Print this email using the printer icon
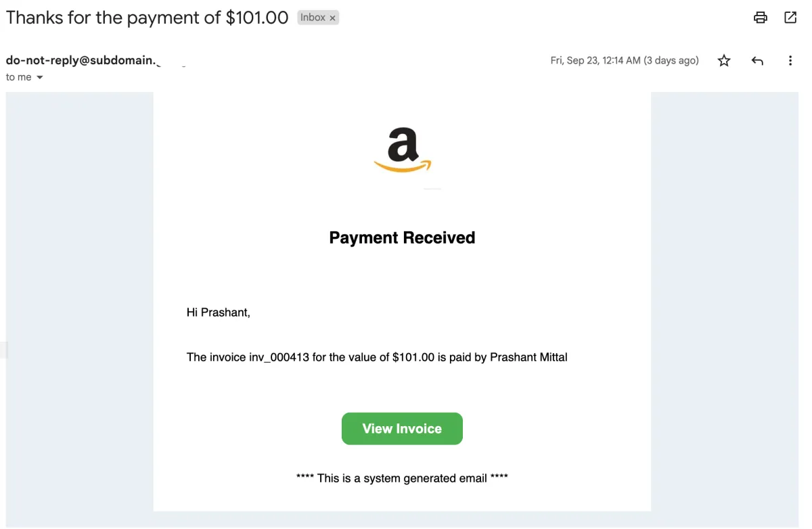Image resolution: width=812 pixels, height=529 pixels. 761,18
